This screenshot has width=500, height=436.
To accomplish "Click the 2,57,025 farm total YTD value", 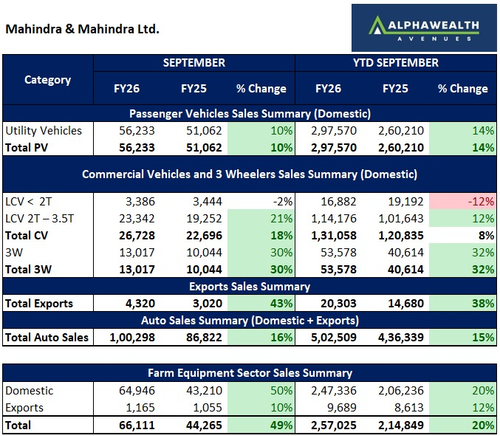I will coord(334,425).
